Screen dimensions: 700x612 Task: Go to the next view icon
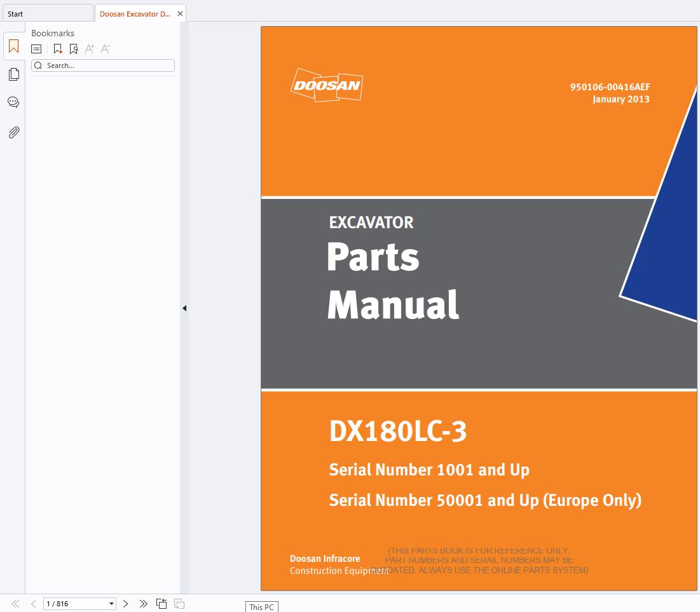(179, 604)
